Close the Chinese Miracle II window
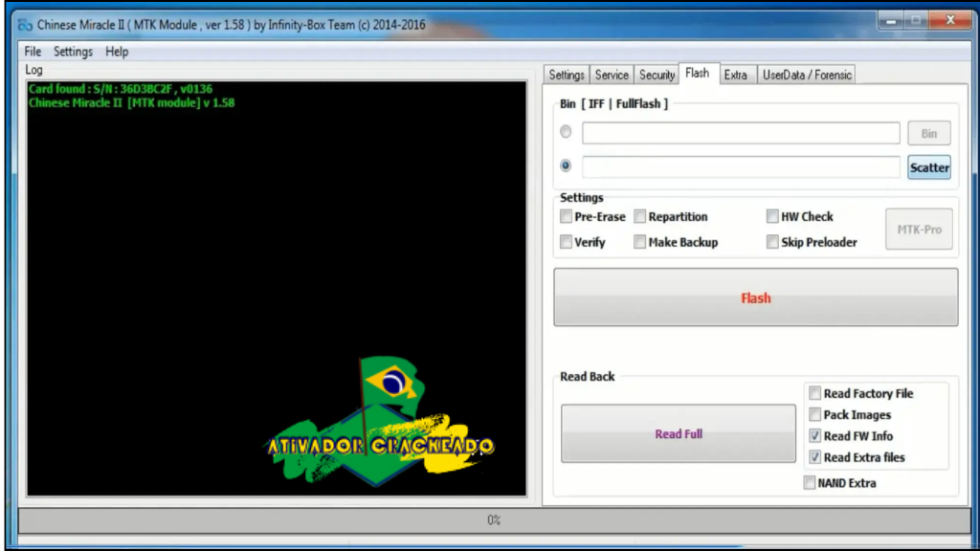Viewport: 980px width, 551px height. (950, 21)
